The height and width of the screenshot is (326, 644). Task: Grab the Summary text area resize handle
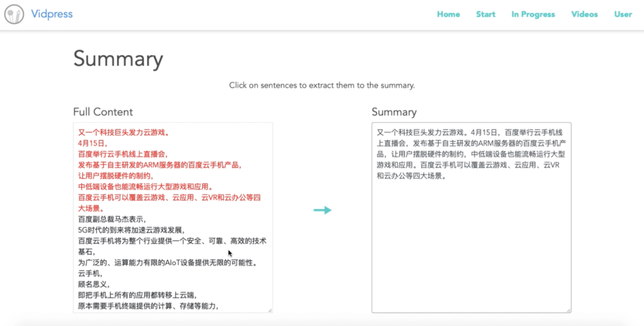pos(568,311)
